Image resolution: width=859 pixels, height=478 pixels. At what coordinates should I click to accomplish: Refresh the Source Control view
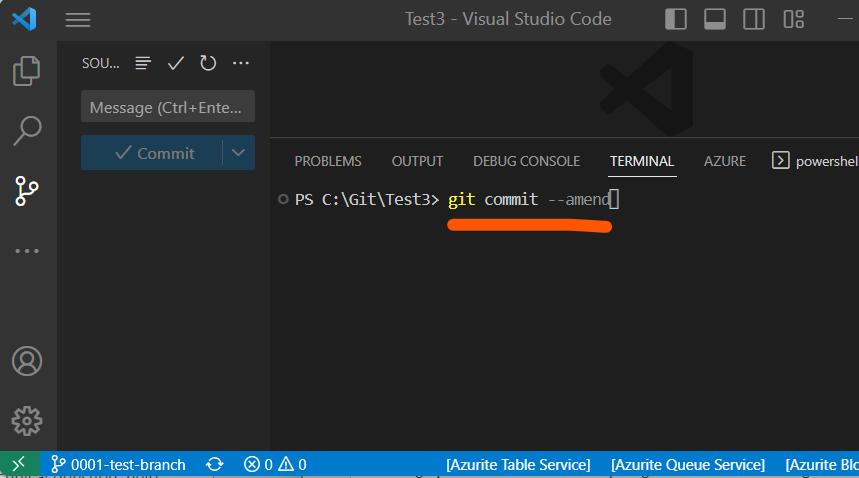[208, 63]
